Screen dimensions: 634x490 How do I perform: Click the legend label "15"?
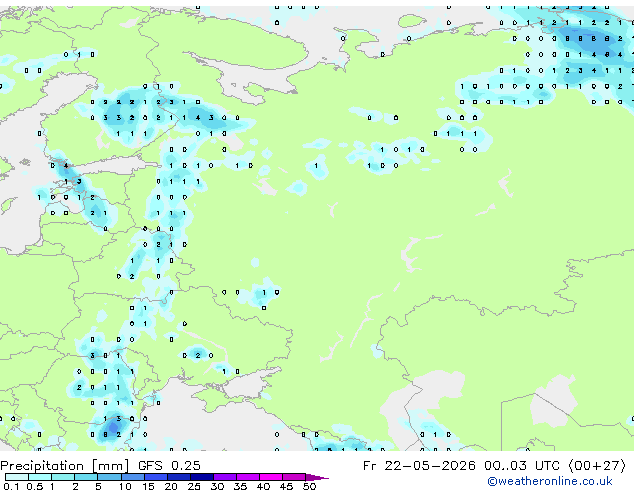(148, 486)
